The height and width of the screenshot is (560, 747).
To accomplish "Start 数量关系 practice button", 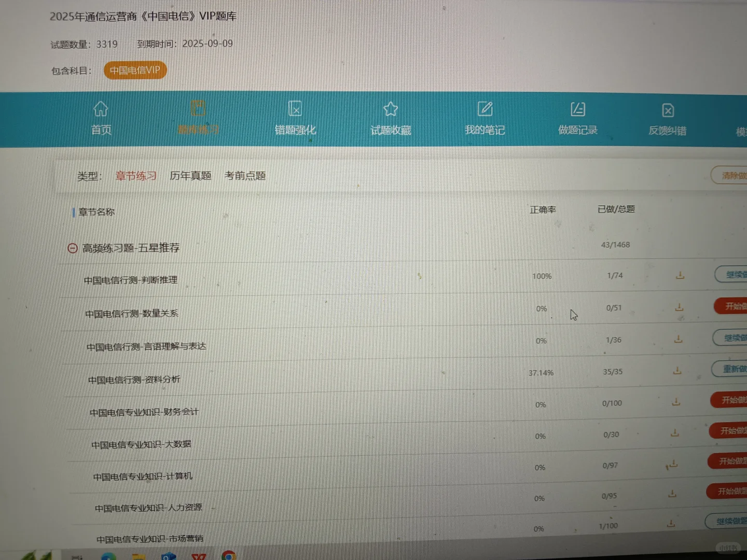I will 730,306.
